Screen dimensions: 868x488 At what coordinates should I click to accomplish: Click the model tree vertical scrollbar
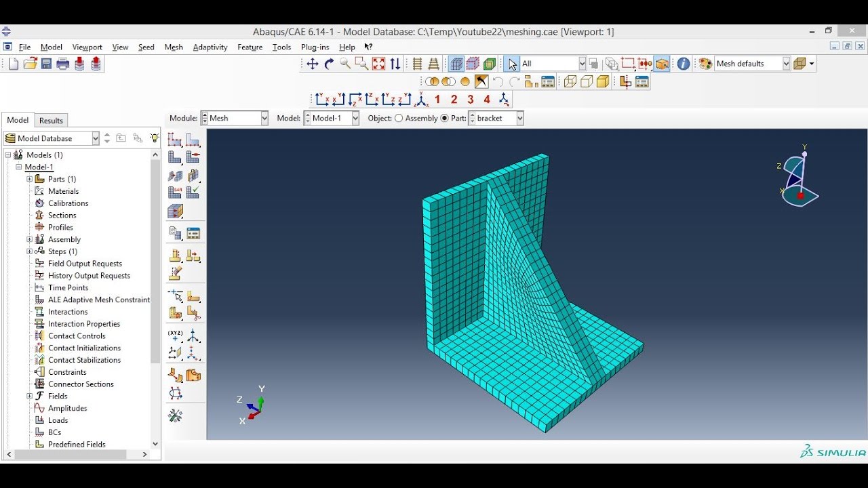(x=155, y=262)
